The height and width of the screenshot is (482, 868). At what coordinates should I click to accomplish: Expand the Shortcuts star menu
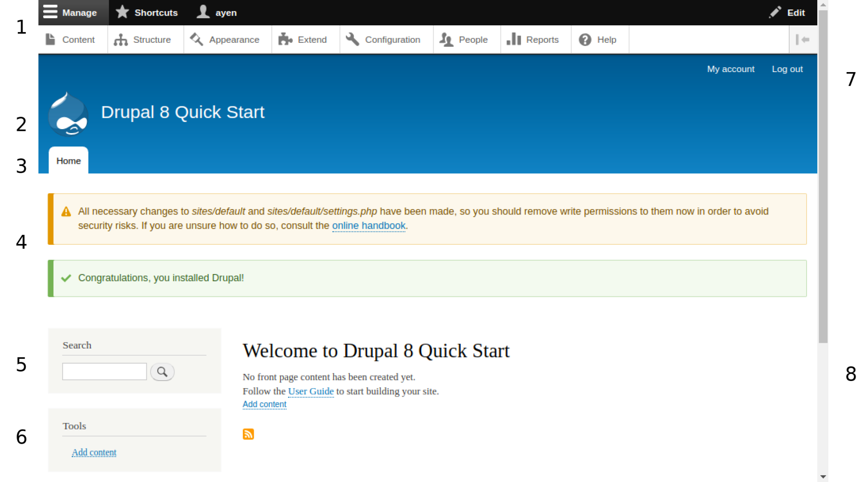click(x=147, y=12)
